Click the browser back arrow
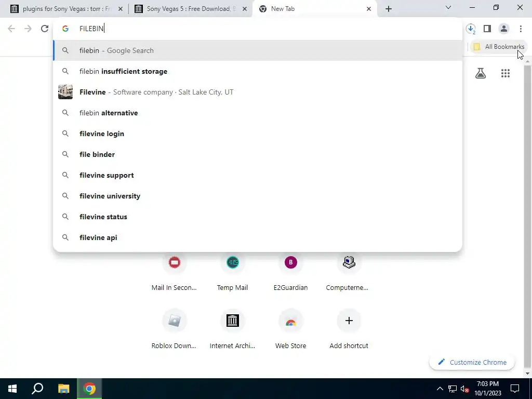532x399 pixels. click(11, 29)
